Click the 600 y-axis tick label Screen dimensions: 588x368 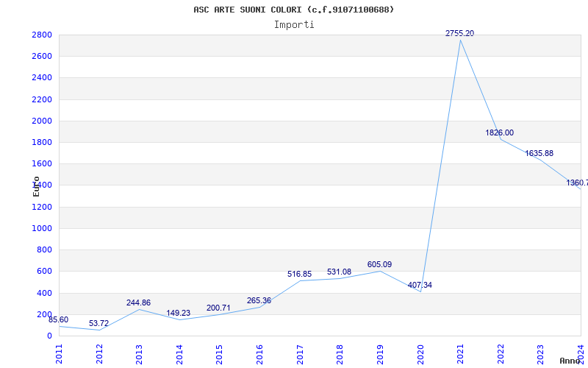click(44, 271)
